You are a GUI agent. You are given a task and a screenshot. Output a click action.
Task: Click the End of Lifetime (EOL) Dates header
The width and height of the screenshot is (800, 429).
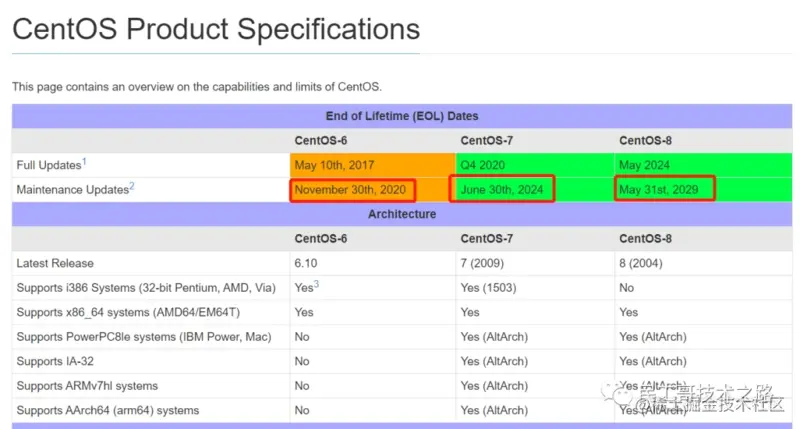point(402,116)
